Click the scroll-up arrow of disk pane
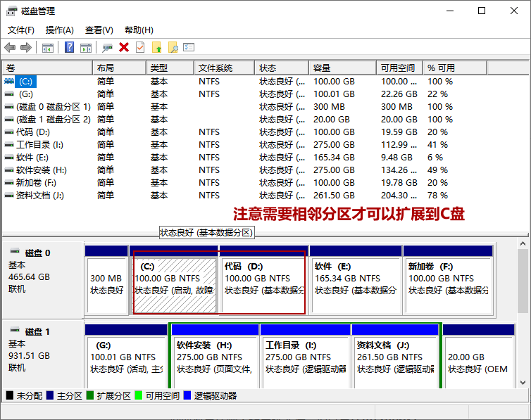Screen dimensions: 531x420 523,244
